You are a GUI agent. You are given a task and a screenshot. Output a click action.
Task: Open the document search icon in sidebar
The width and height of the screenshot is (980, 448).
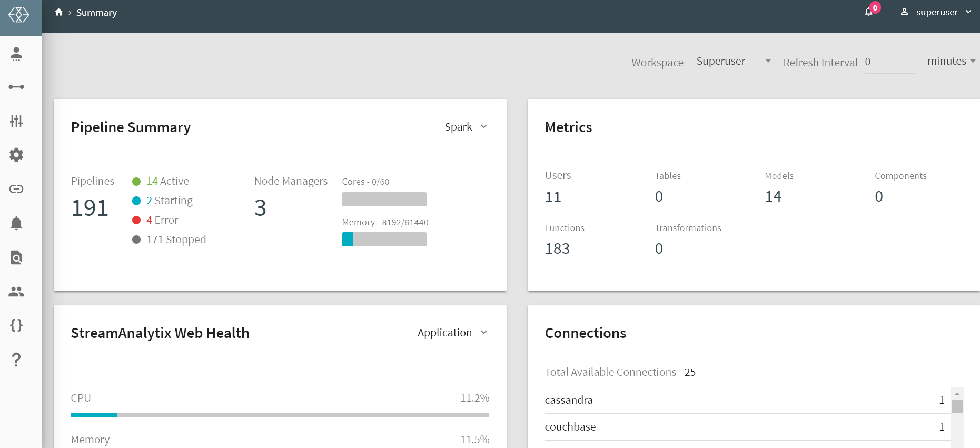16,257
